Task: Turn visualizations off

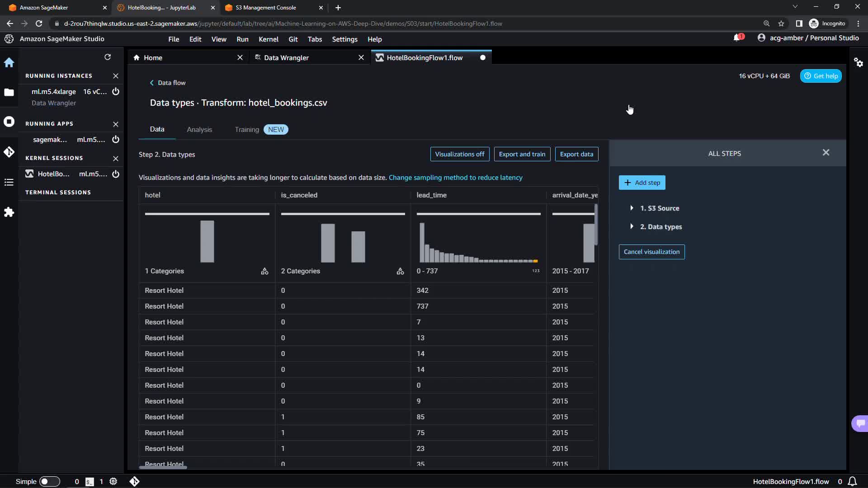Action: pos(459,154)
